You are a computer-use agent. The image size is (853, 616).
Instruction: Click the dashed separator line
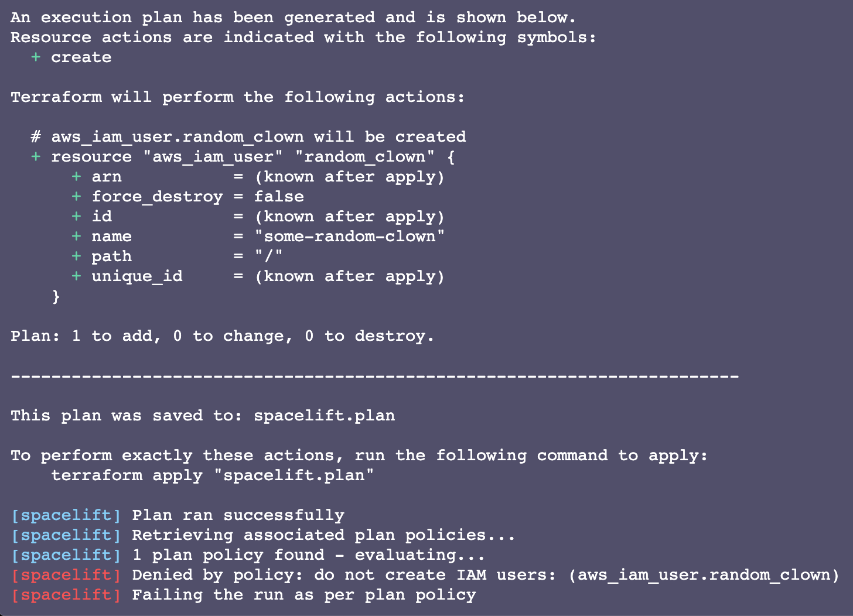(x=375, y=376)
